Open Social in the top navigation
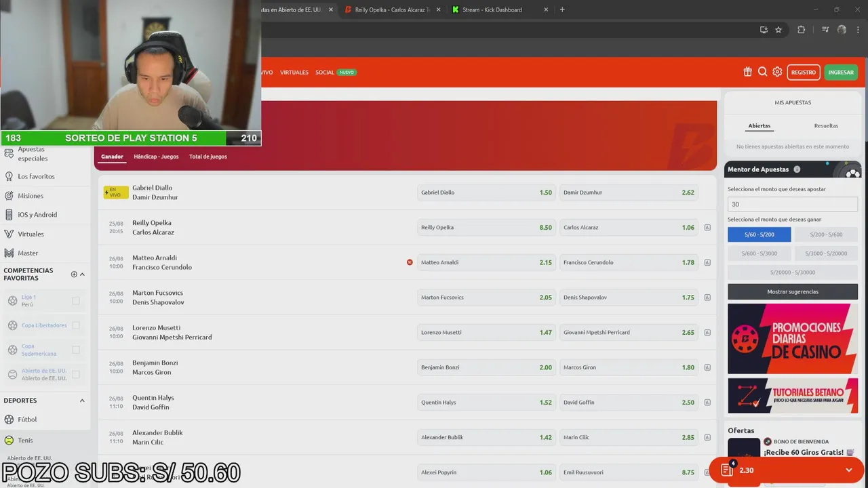The image size is (868, 488). tap(325, 73)
